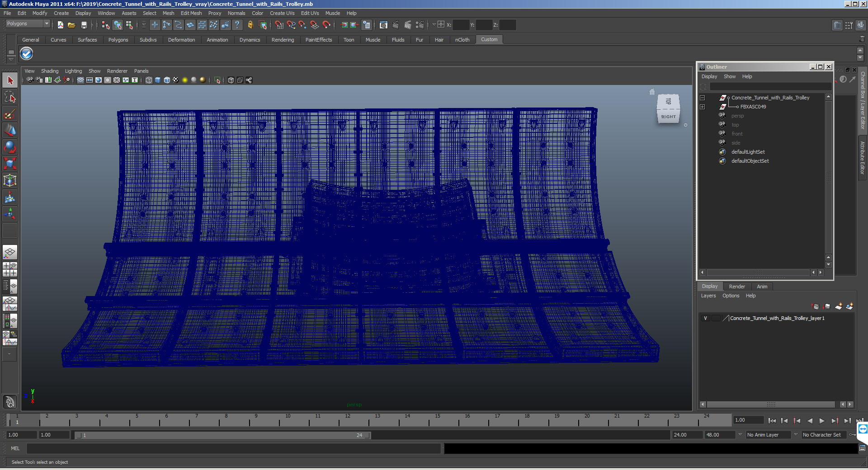Viewport: 868px width, 470px height.
Task: Go to start of playback range
Action: (x=772, y=421)
